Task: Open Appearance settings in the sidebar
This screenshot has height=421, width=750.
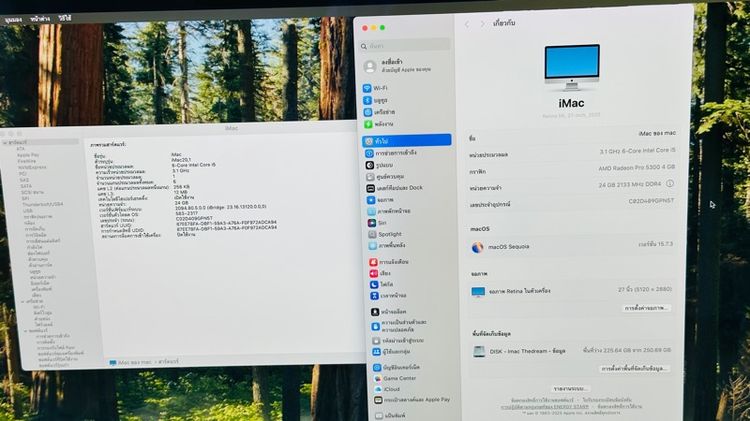Action: 379,165
